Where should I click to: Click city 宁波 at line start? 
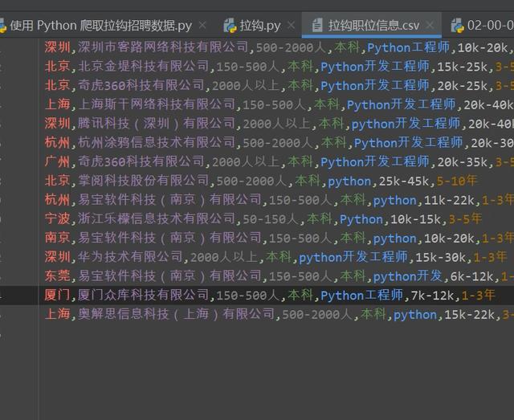57,218
